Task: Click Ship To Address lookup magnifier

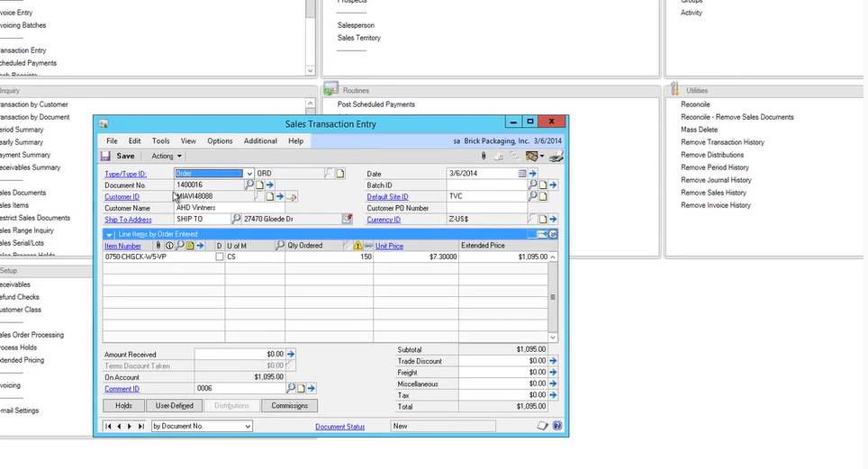Action: [x=236, y=219]
